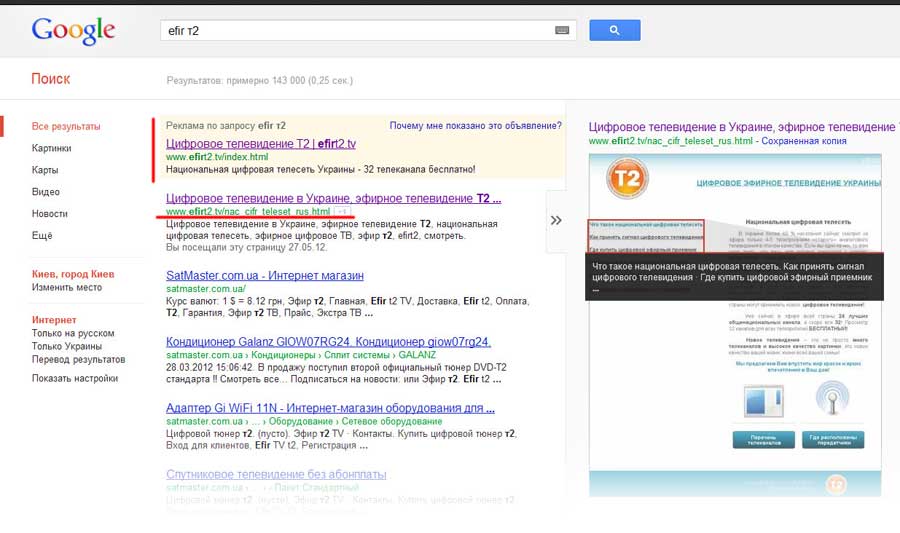Screen dimensions: 900x533
Task: Click green URL 'www.efirt2.tv/index.html' in ad
Action: (217, 157)
